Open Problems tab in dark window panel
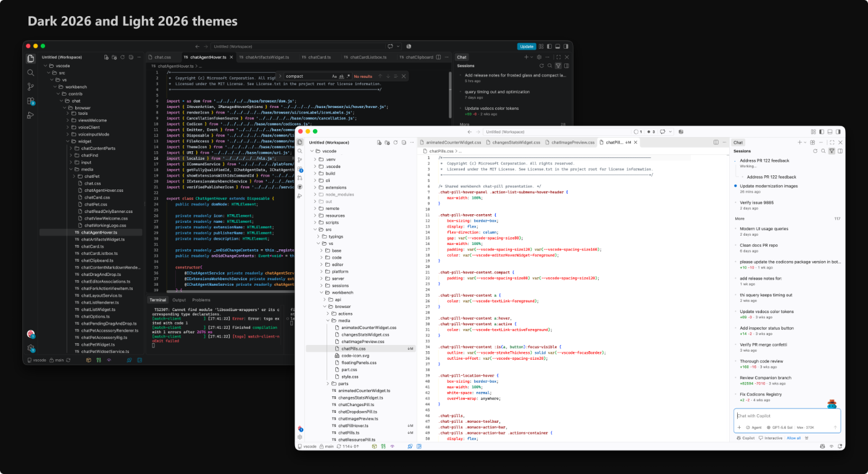 (x=201, y=300)
